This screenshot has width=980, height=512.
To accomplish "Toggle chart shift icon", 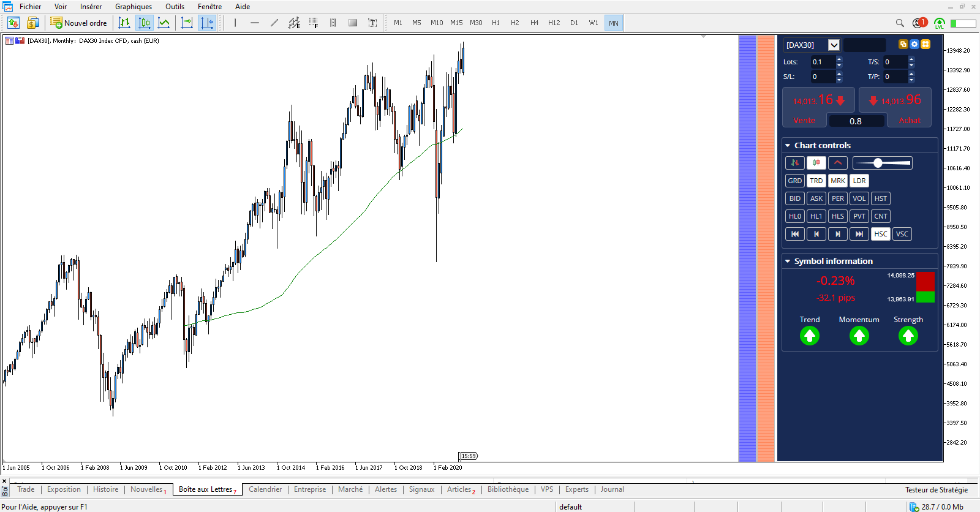I will pos(207,23).
